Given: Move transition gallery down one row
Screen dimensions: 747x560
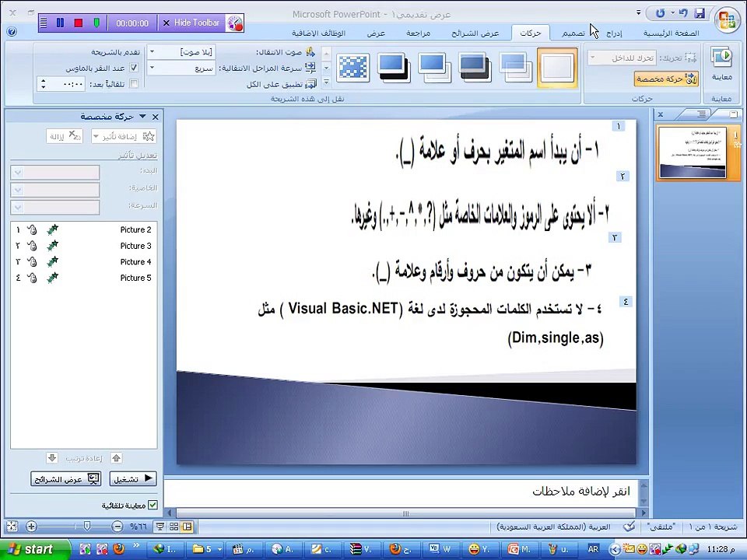Looking at the screenshot, I should (x=326, y=68).
